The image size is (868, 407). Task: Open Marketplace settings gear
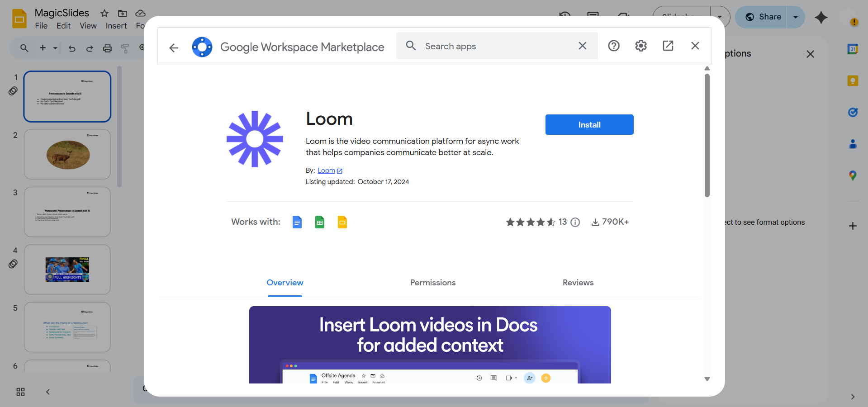(640, 46)
